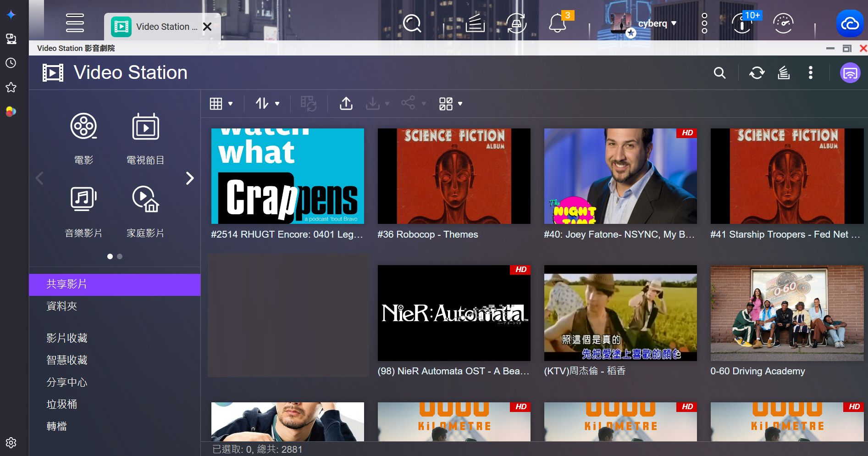Open the myQNAPcloud blue cloud icon
868x456 pixels.
point(850,23)
